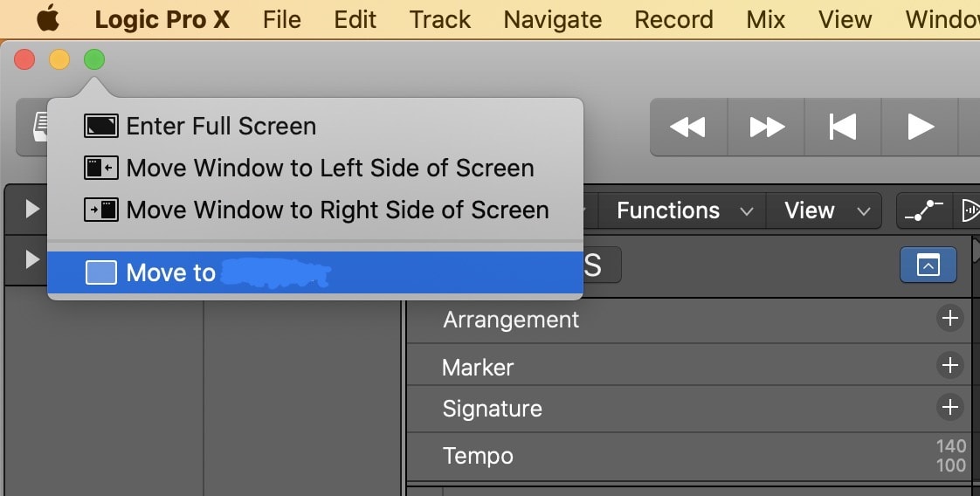Add a Signature with the plus icon
This screenshot has width=980, height=496.
coord(949,407)
